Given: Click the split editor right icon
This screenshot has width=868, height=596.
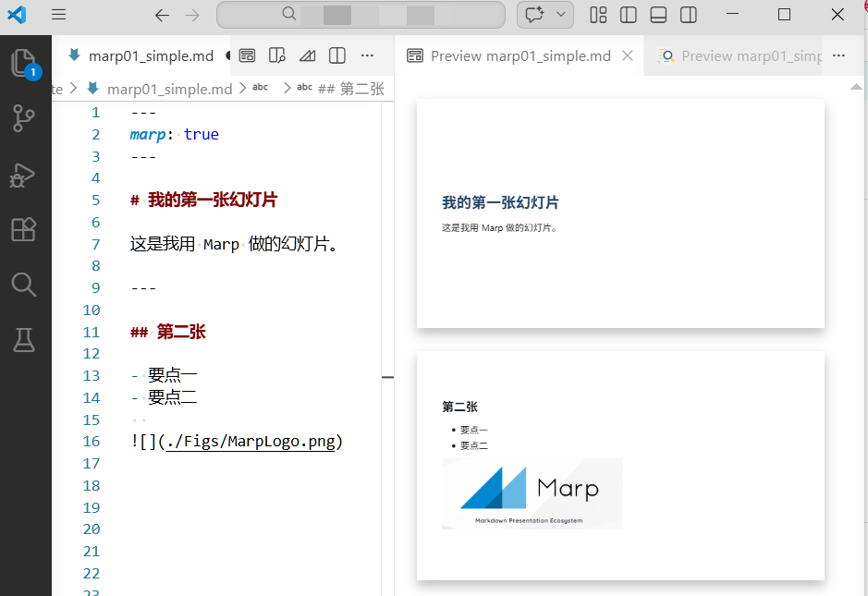Looking at the screenshot, I should click(x=337, y=55).
